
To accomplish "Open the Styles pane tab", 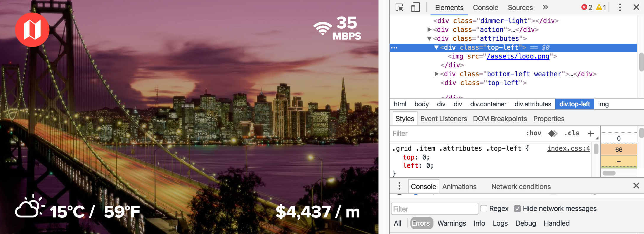I will (x=405, y=119).
